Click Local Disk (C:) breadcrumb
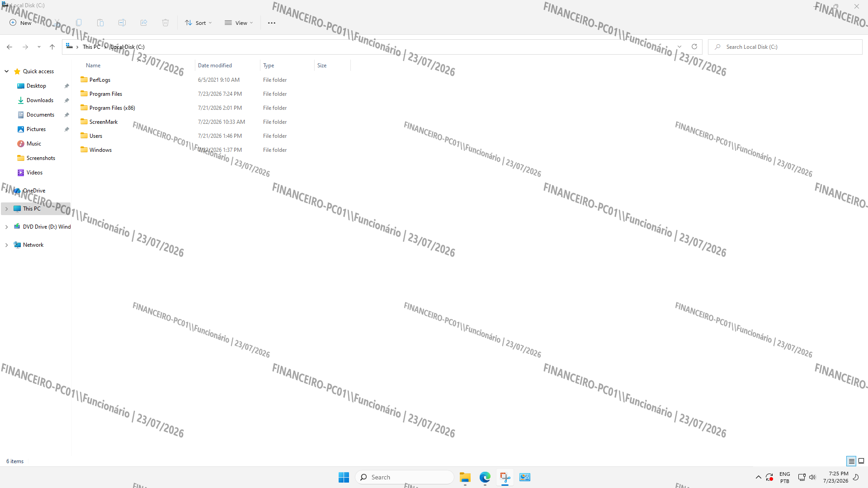The image size is (868, 488). click(x=127, y=47)
